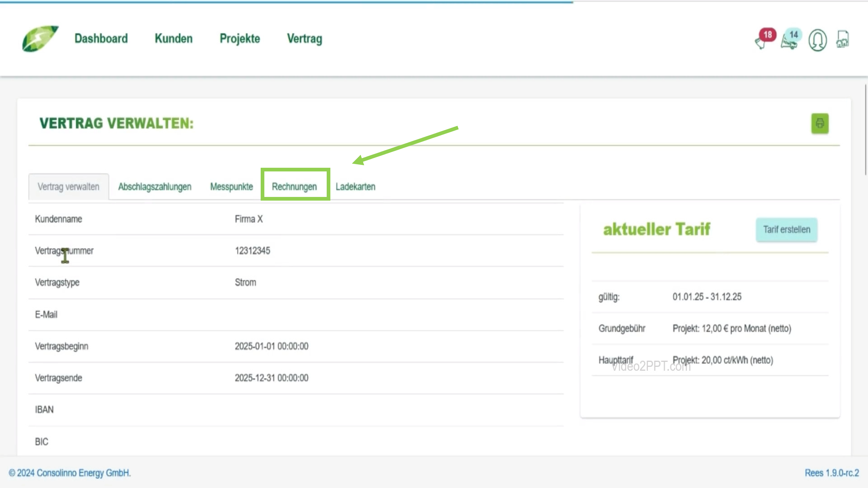Screen dimensions: 868x488
Task: Click the red 18 notification badge
Action: tap(768, 34)
